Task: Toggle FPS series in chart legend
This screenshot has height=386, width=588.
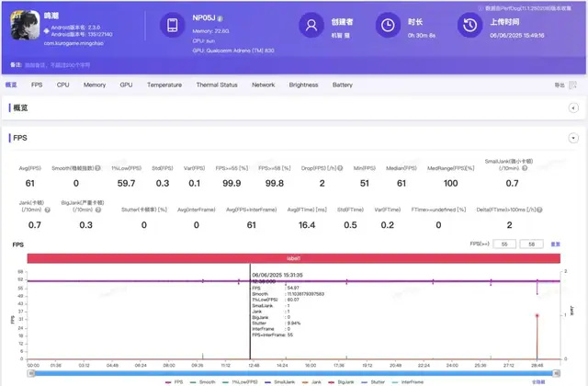Action: click(174, 382)
